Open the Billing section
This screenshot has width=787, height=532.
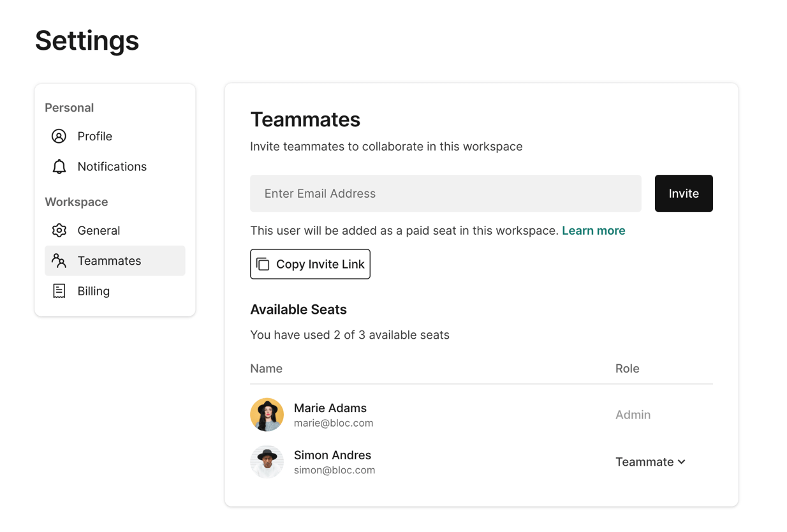coord(93,291)
